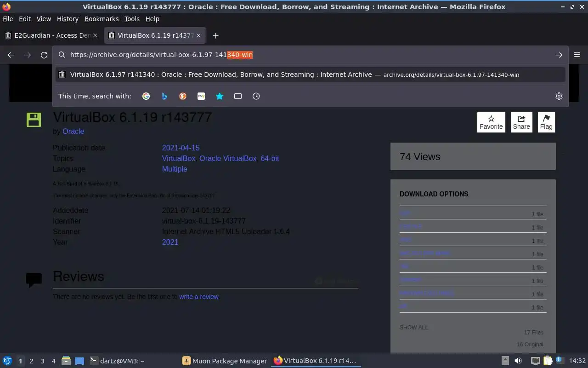
Task: Open the Multiple language link
Action: pyautogui.click(x=175, y=169)
